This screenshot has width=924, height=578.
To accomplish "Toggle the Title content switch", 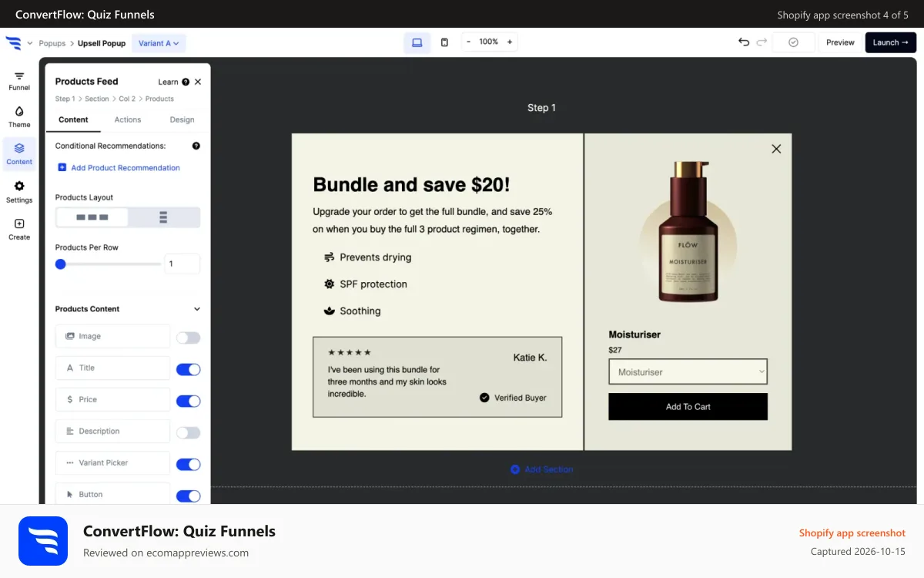I will point(188,369).
